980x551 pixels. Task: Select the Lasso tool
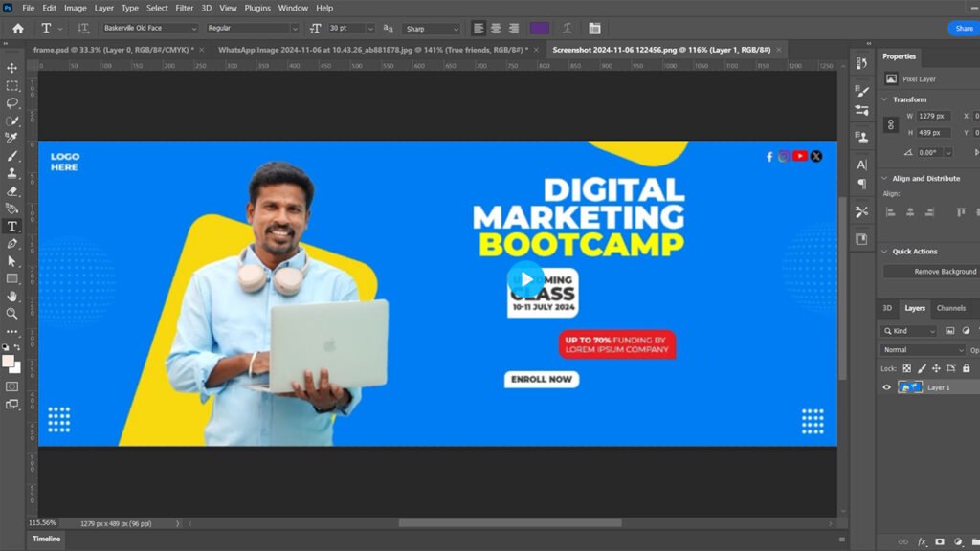coord(12,102)
